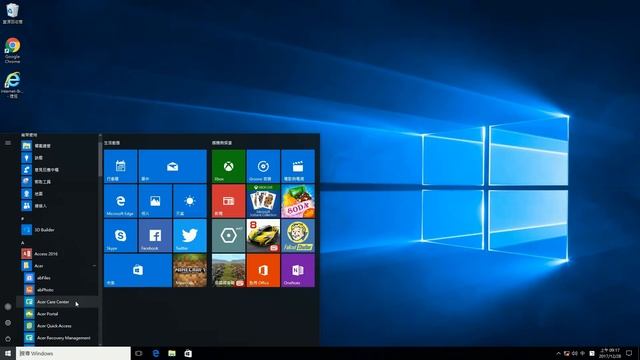Launch the Candy Crush Soda tile
Viewport: 640px width, 360px height.
click(298, 201)
